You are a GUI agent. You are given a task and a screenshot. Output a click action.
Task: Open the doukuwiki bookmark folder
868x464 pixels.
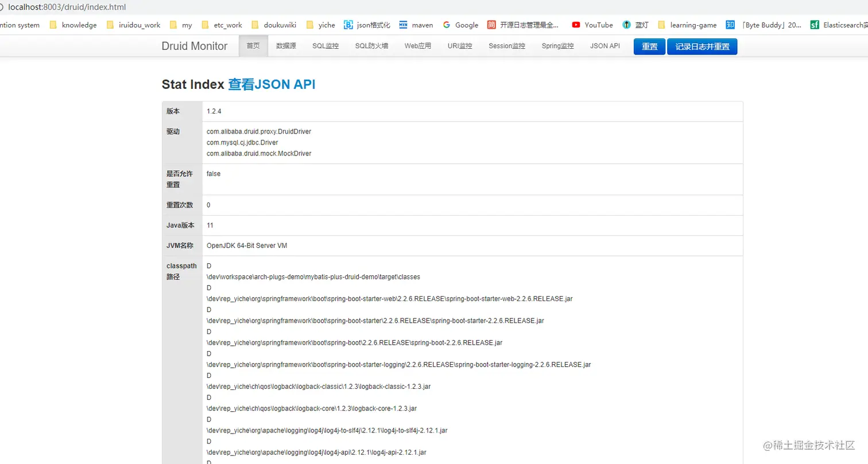273,25
